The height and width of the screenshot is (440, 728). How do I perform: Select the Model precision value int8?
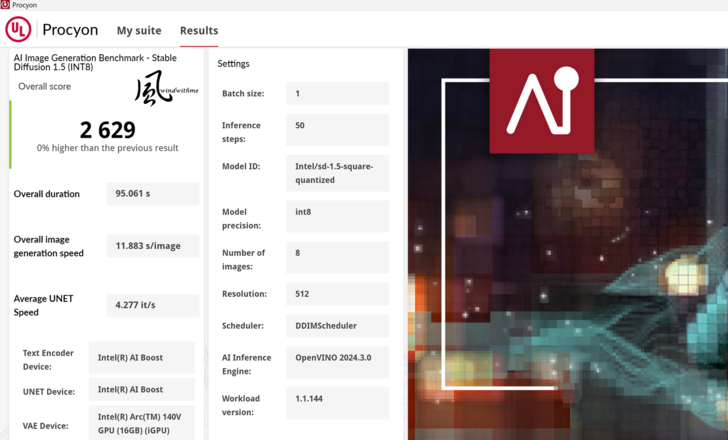pos(338,216)
